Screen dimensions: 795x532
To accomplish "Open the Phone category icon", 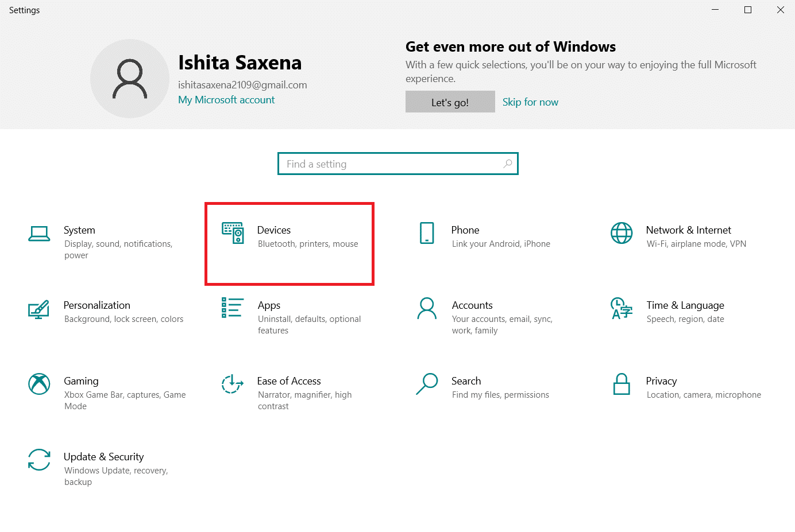I will click(x=427, y=233).
